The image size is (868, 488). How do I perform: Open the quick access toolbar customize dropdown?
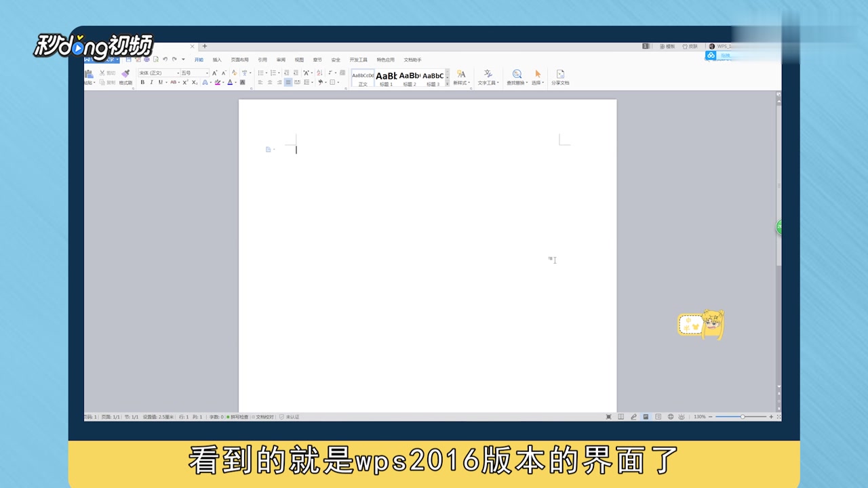[183, 59]
